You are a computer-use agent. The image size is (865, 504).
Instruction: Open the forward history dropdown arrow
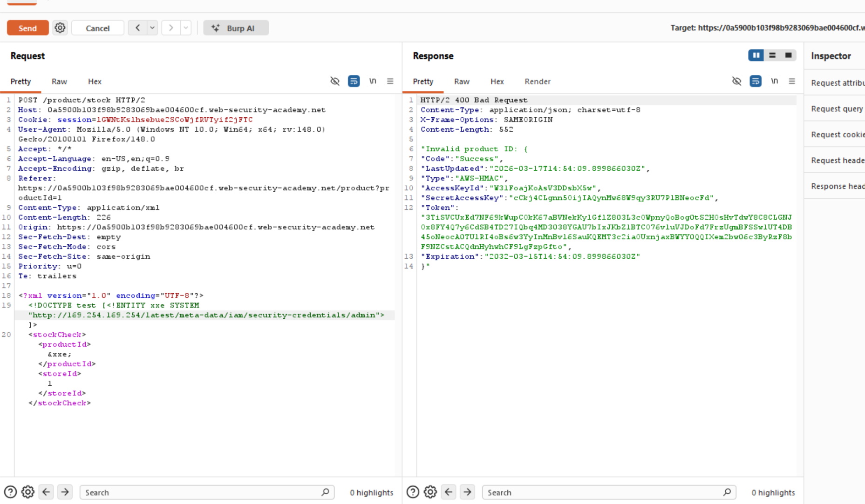pos(186,28)
